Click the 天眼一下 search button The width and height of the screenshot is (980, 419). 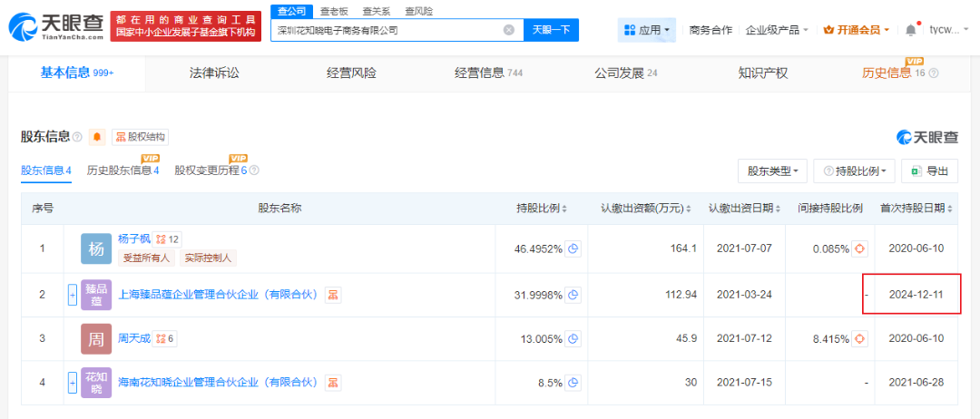552,29
